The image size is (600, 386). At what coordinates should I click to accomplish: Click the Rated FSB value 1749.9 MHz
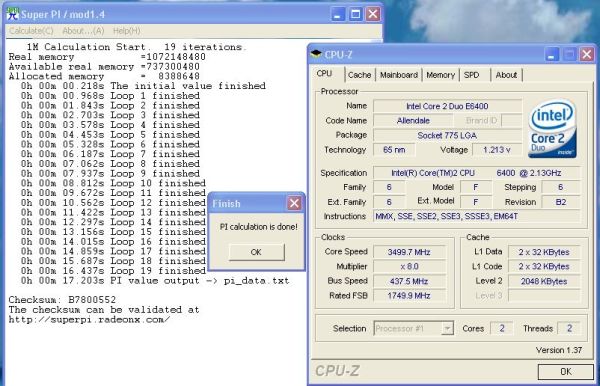pos(409,296)
